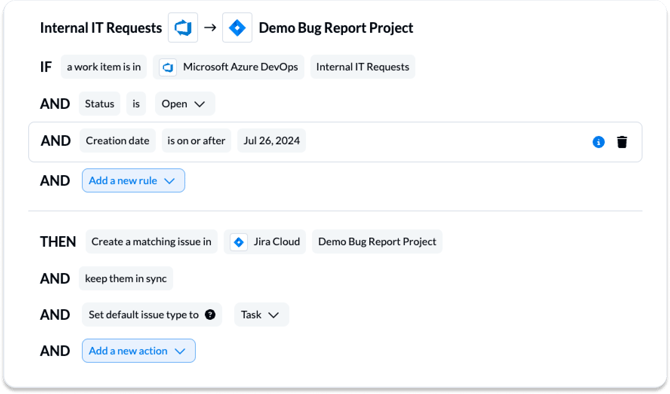The height and width of the screenshot is (394, 670).
Task: Open the Status value dropdown showing Open
Action: coord(185,104)
